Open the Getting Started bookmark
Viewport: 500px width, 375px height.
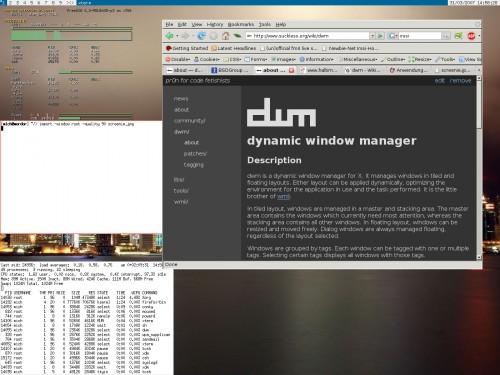(x=187, y=48)
